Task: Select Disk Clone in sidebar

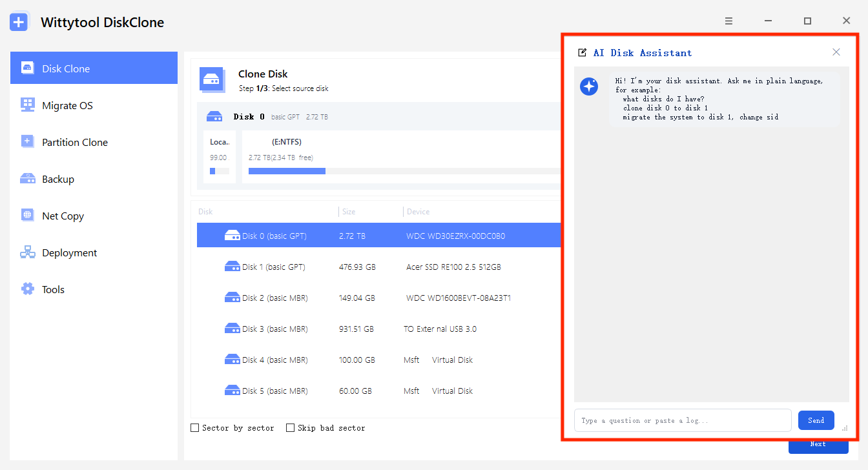Action: 94,68
